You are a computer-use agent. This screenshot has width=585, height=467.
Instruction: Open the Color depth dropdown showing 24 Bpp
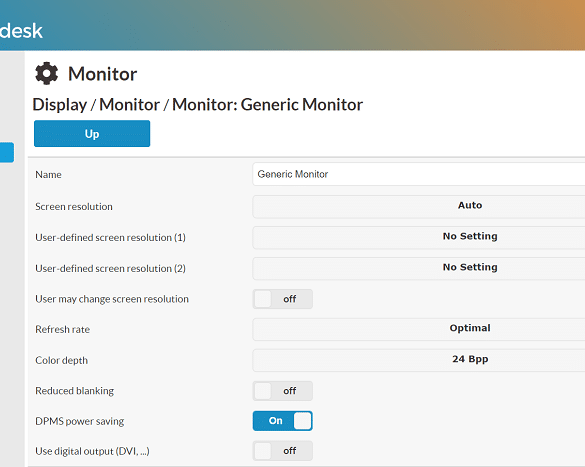[419, 360]
